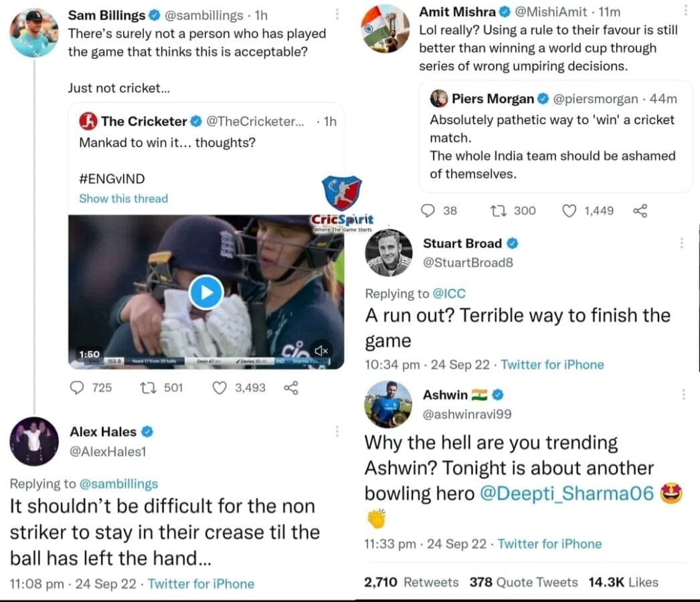Viewport: 700px width, 602px height.
Task: Retweet Amit Mishra's tweet
Action: (497, 210)
